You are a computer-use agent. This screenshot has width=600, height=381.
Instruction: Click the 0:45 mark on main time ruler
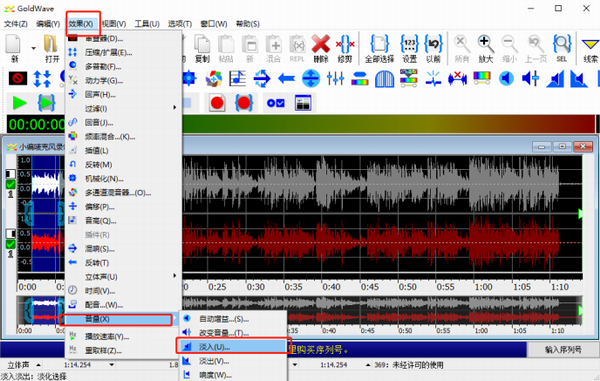point(370,287)
